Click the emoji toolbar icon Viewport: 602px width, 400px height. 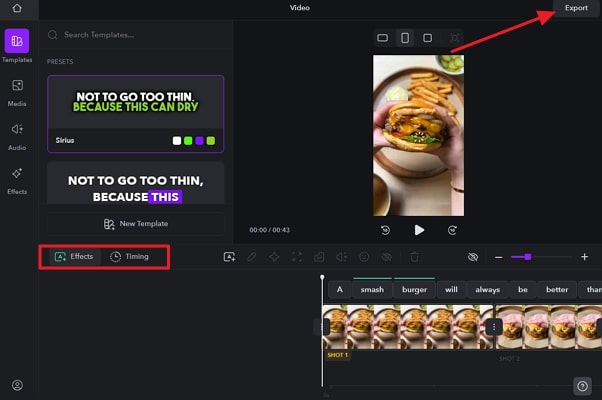point(364,257)
